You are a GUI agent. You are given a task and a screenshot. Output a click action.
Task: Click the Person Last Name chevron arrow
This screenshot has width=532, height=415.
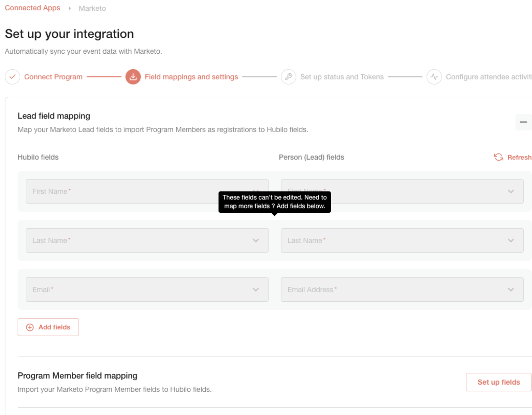pyautogui.click(x=511, y=240)
